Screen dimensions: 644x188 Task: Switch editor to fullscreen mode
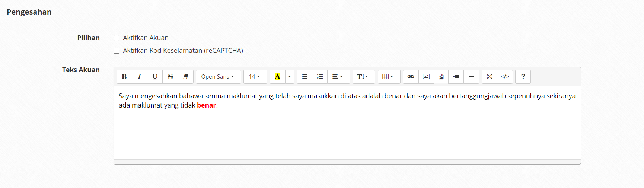tap(490, 77)
